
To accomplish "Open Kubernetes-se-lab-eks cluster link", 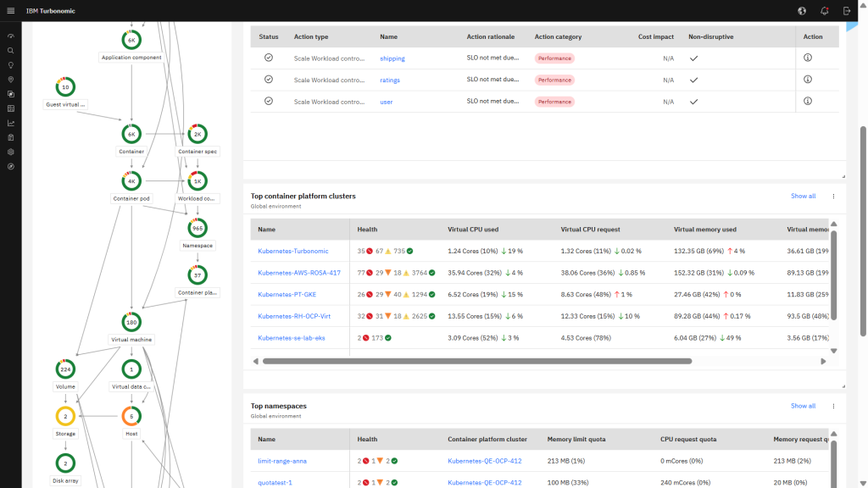I will pyautogui.click(x=292, y=338).
